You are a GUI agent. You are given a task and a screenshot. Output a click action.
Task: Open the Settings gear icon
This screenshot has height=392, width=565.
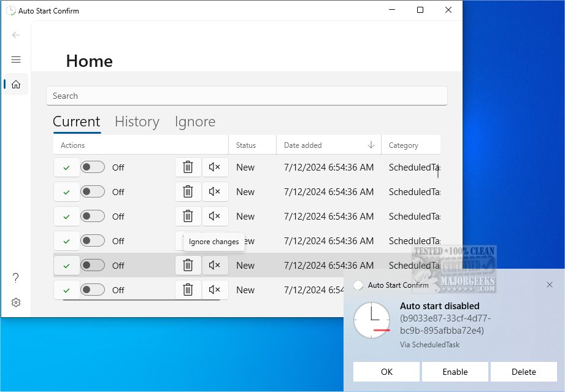(16, 302)
